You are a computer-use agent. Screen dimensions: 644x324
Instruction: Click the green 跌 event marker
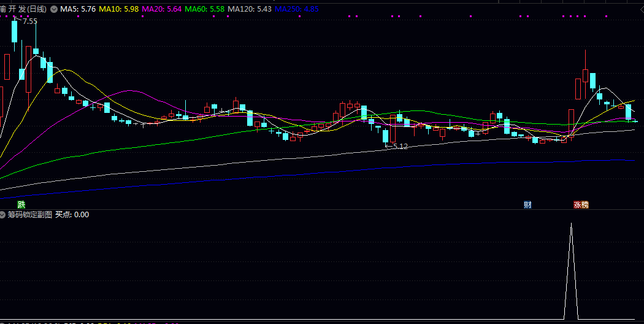(21, 204)
